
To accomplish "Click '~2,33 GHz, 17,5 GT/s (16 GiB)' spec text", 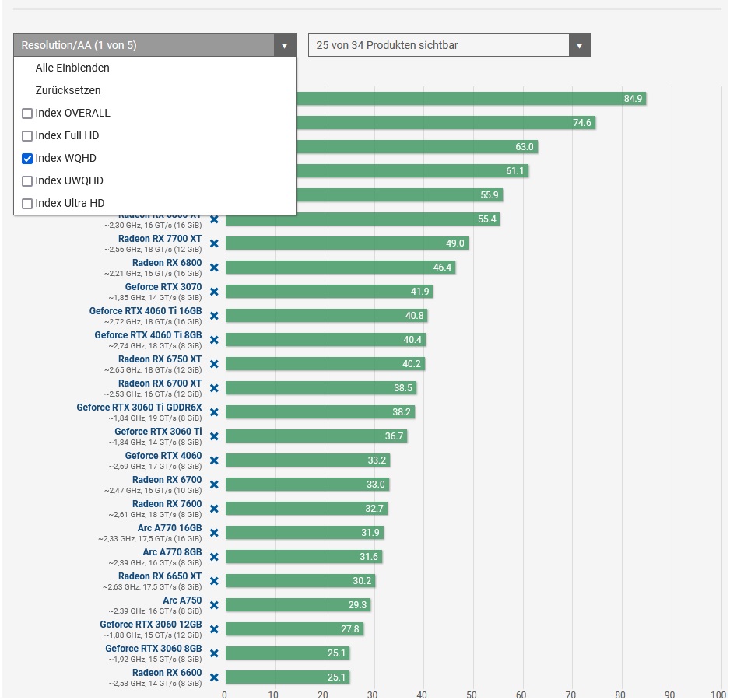I will [150, 539].
